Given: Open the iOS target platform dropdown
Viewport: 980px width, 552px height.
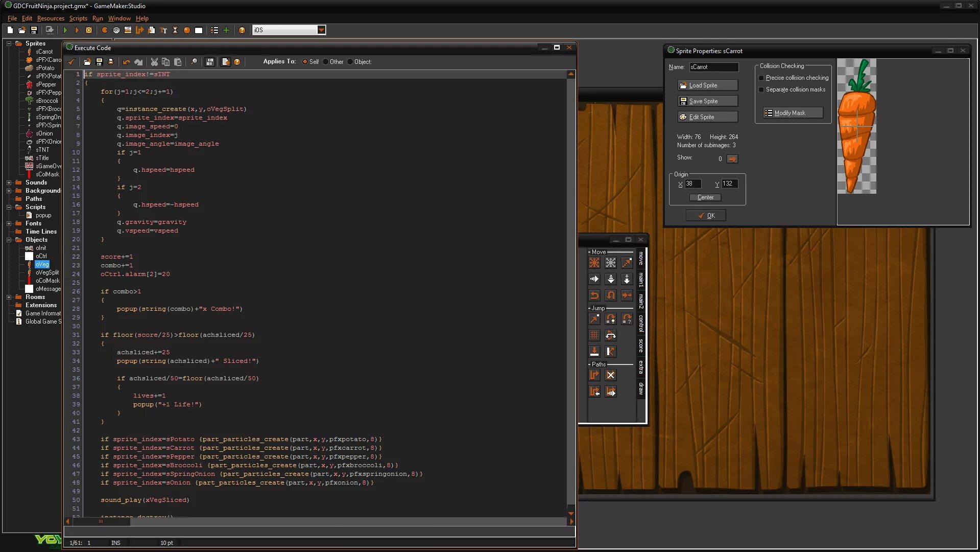Looking at the screenshot, I should pos(321,30).
